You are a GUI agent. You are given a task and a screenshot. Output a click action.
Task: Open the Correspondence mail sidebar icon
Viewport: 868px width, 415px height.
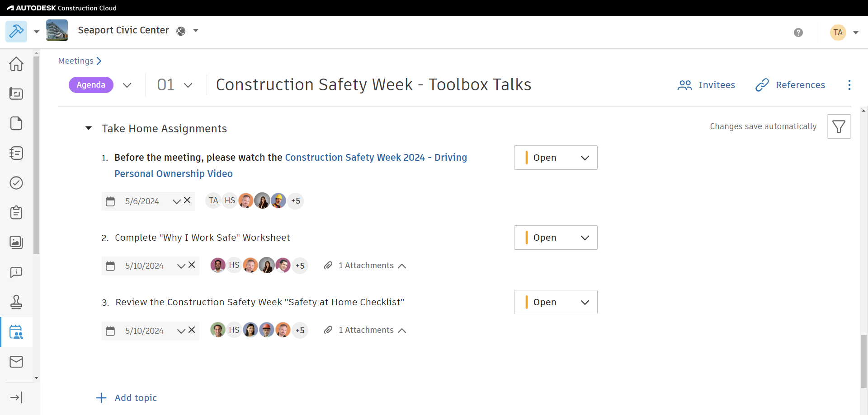16,362
